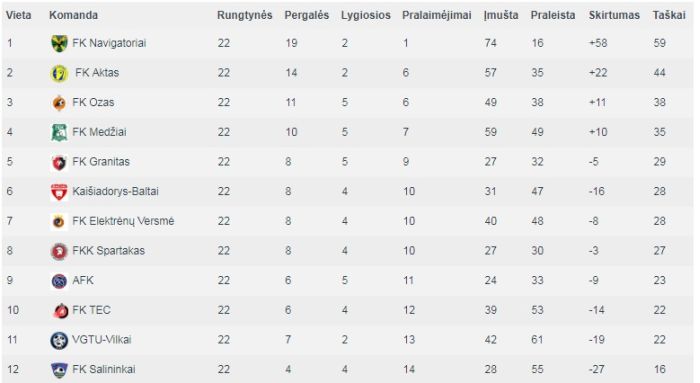
Task: Select the FK TEC red logo
Action: tap(60, 311)
